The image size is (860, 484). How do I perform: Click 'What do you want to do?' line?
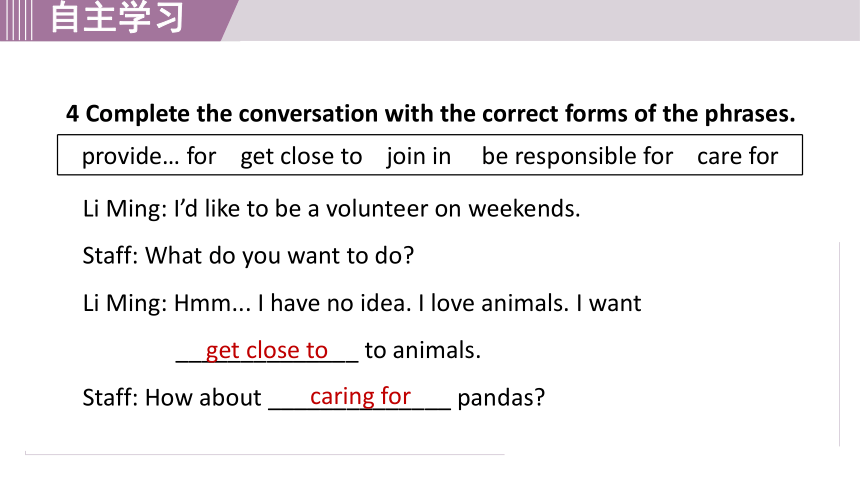pos(248,256)
